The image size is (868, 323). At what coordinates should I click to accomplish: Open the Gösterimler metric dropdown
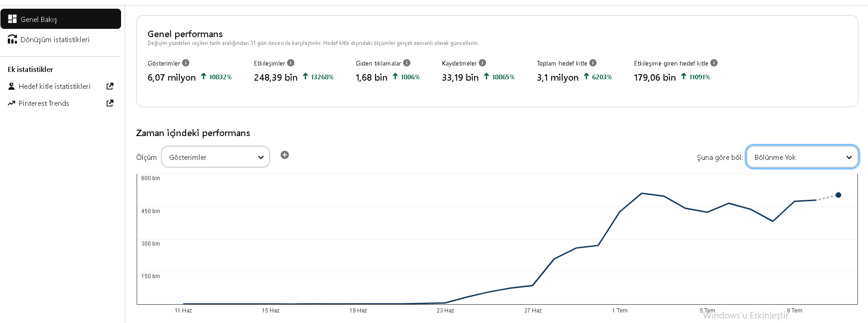216,157
